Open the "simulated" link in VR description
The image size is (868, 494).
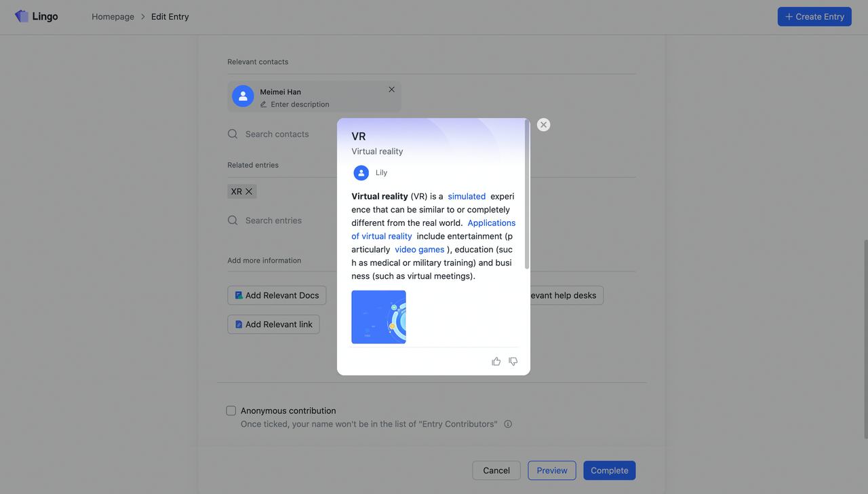click(x=467, y=196)
